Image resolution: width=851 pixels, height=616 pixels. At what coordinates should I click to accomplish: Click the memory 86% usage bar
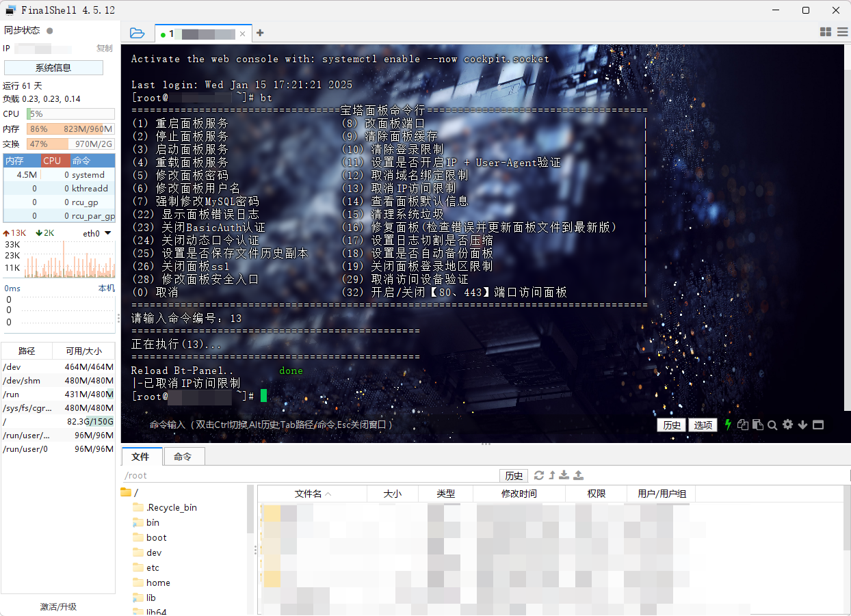pos(70,129)
